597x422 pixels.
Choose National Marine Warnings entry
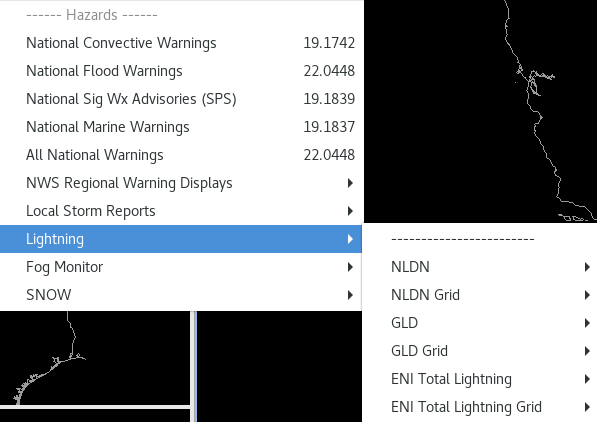(x=181, y=127)
